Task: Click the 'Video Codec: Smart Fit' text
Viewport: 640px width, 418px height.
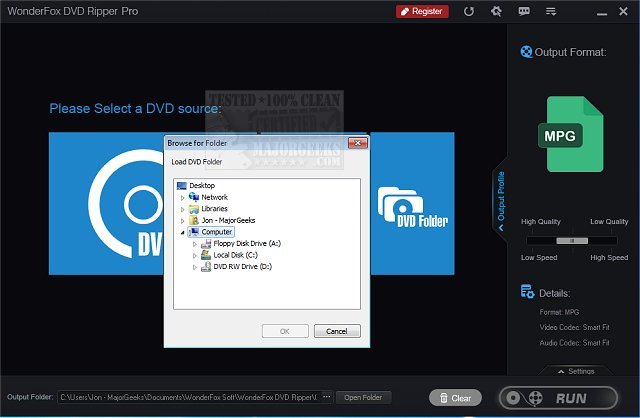Action: (x=574, y=327)
